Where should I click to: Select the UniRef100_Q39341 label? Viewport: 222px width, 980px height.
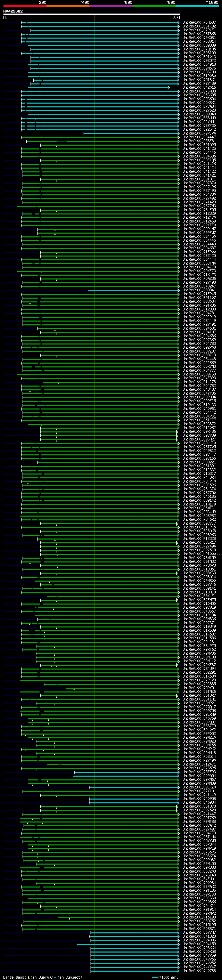[199, 290]
